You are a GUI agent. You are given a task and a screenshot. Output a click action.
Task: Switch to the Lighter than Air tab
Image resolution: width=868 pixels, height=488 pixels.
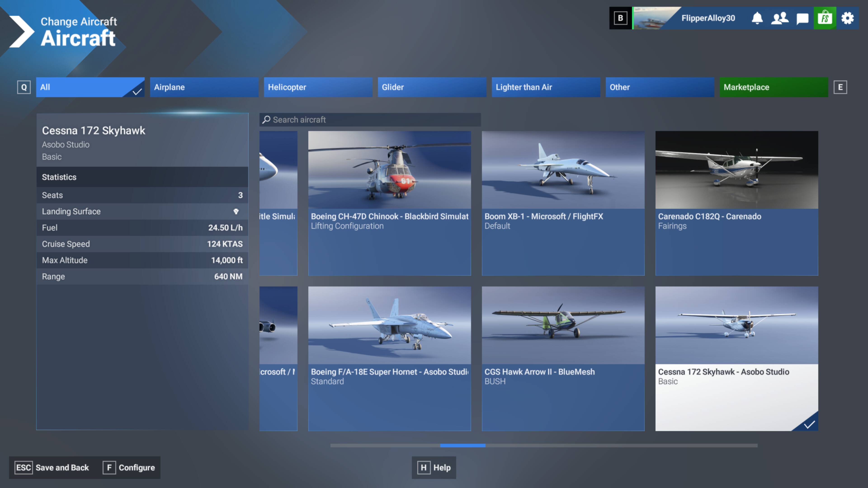click(x=545, y=87)
